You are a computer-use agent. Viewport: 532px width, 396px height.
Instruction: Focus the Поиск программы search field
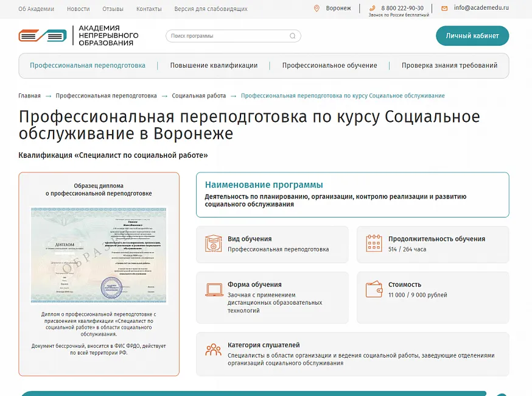coord(233,36)
